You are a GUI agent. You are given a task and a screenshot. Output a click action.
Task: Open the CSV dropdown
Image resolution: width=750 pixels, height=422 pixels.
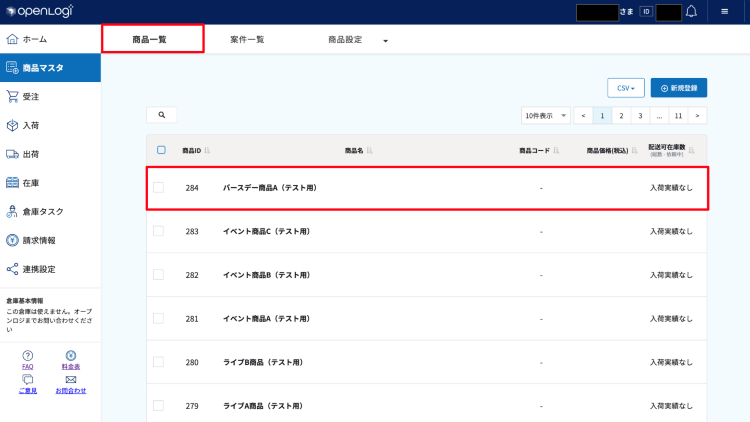[625, 88]
